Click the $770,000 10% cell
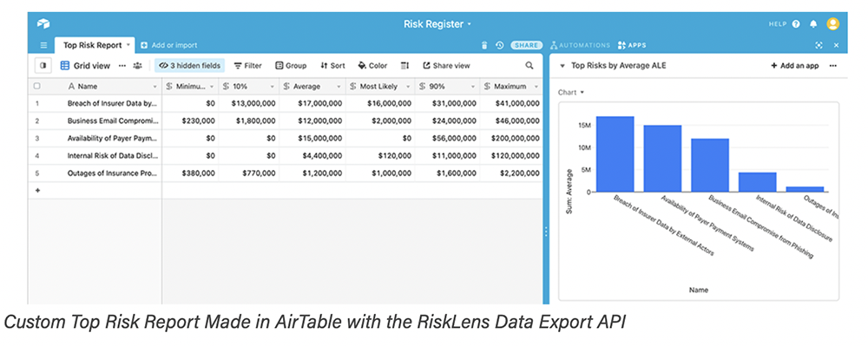Image resolution: width=868 pixels, height=346 pixels. tap(248, 173)
